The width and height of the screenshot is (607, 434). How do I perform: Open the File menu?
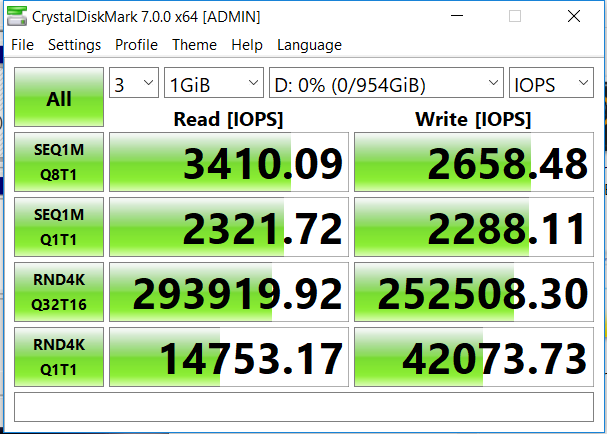click(22, 45)
